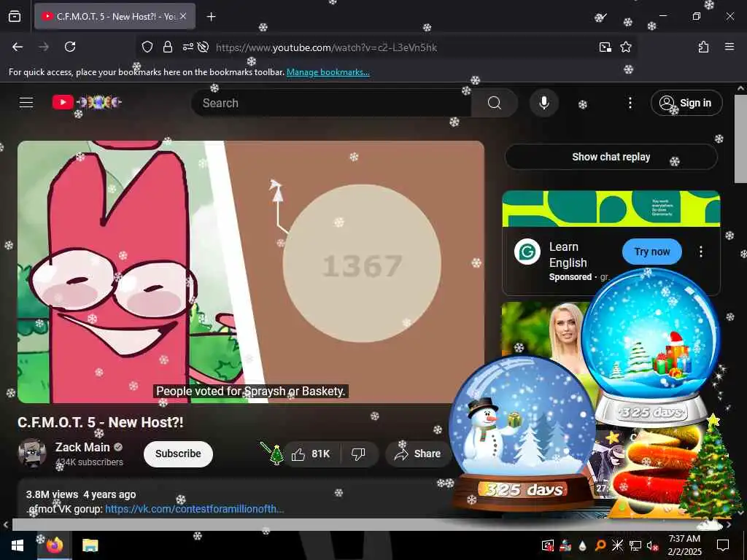Click Try now on Learn English ad
The image size is (747, 560).
coord(651,252)
